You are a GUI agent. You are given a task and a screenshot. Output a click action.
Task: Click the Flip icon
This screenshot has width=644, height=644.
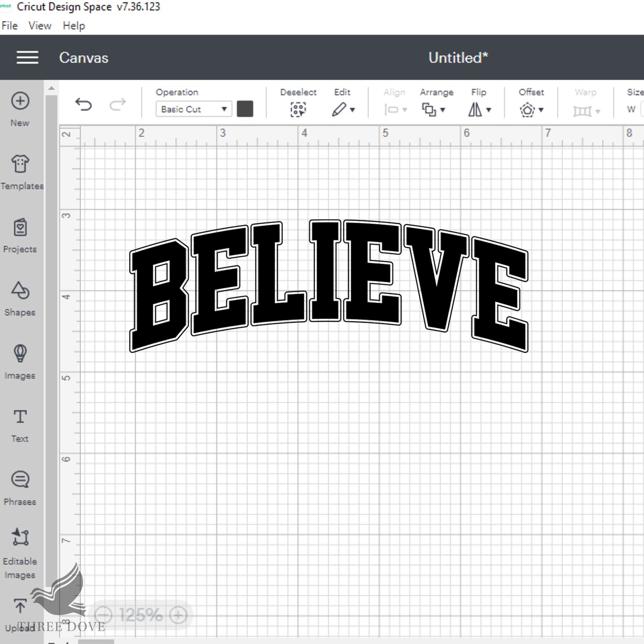(475, 109)
